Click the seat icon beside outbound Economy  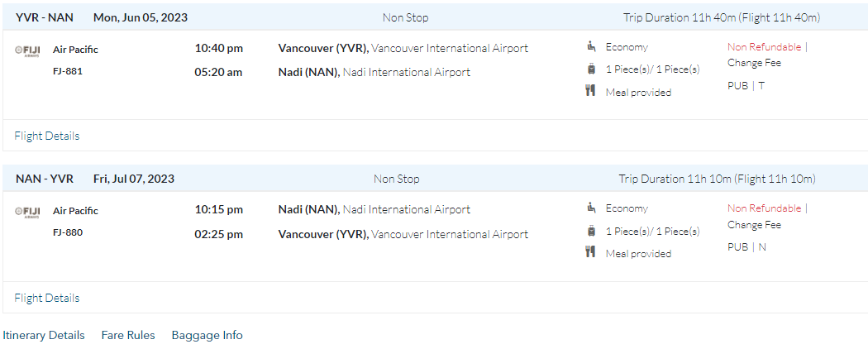coord(591,47)
